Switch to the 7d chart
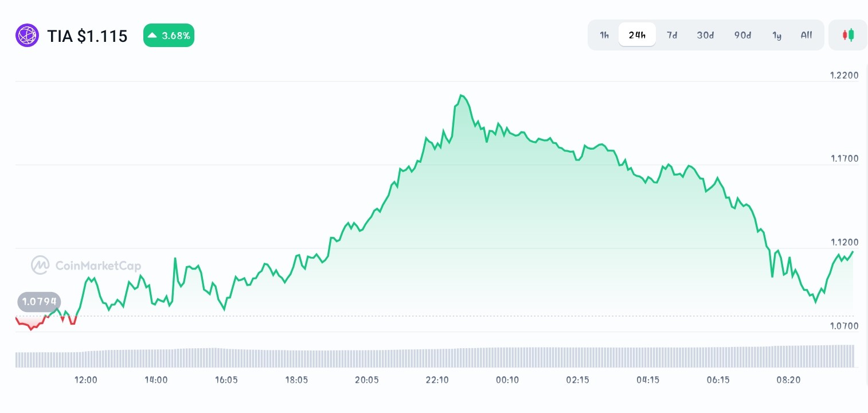868x413 pixels. (x=672, y=35)
